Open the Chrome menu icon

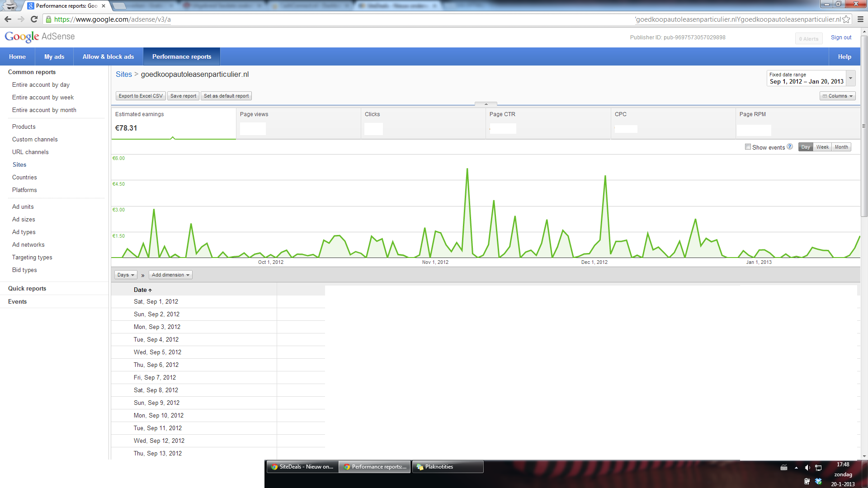pyautogui.click(x=860, y=19)
